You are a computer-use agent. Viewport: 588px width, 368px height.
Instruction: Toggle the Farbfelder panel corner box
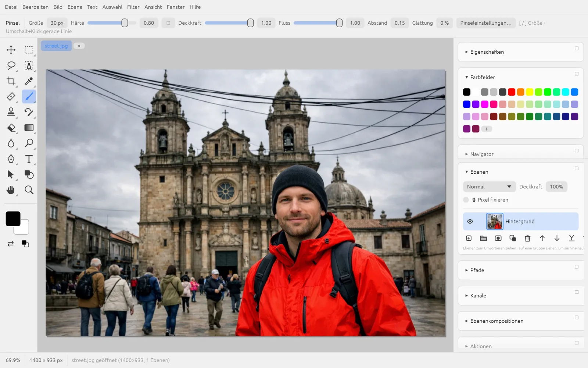(577, 74)
